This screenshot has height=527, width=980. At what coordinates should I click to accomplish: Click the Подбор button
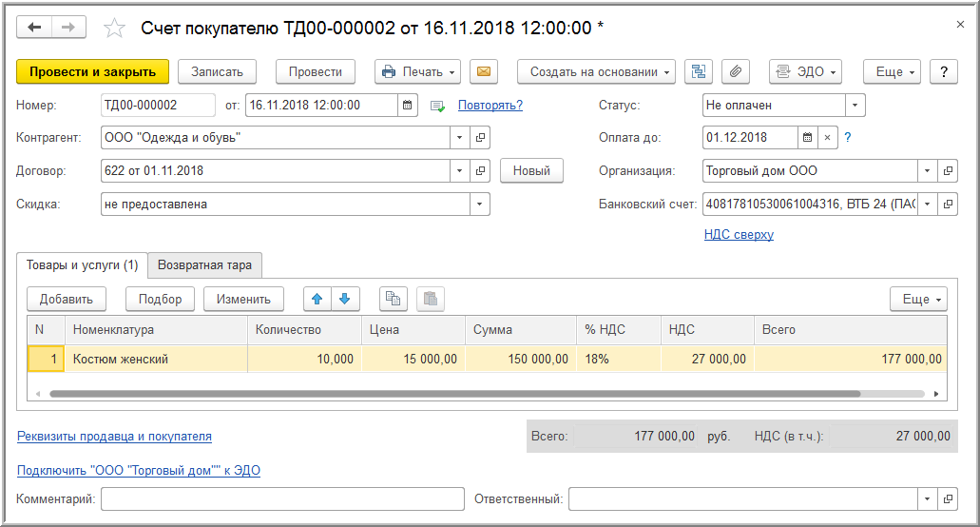coord(160,299)
